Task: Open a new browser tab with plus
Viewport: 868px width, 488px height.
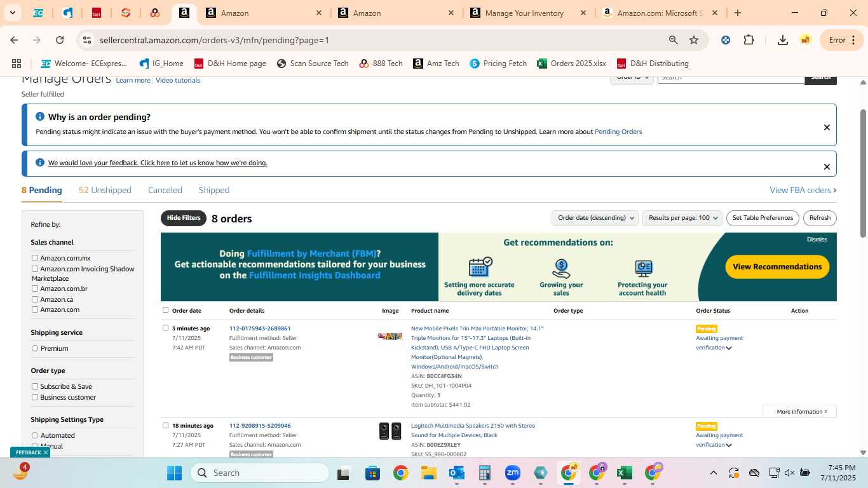Action: click(x=737, y=13)
